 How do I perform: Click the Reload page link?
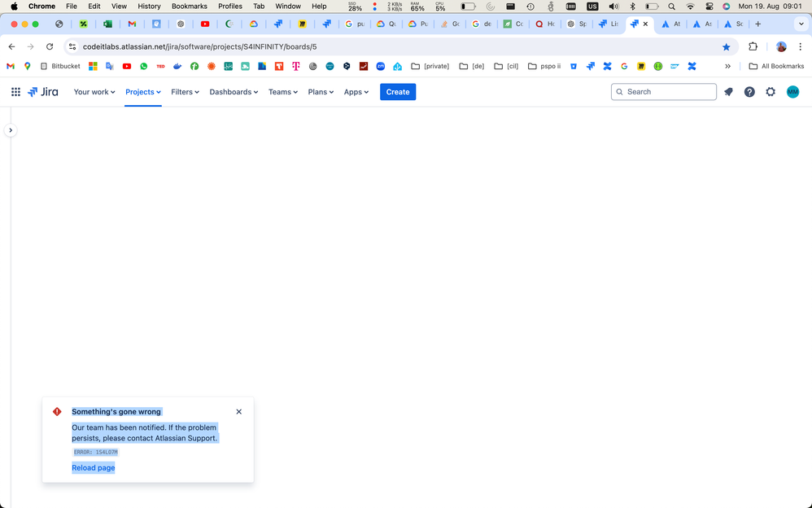[x=94, y=467]
